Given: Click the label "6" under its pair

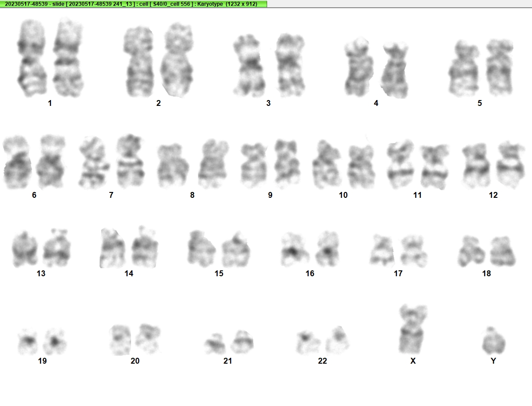Looking at the screenshot, I should click(x=34, y=195).
